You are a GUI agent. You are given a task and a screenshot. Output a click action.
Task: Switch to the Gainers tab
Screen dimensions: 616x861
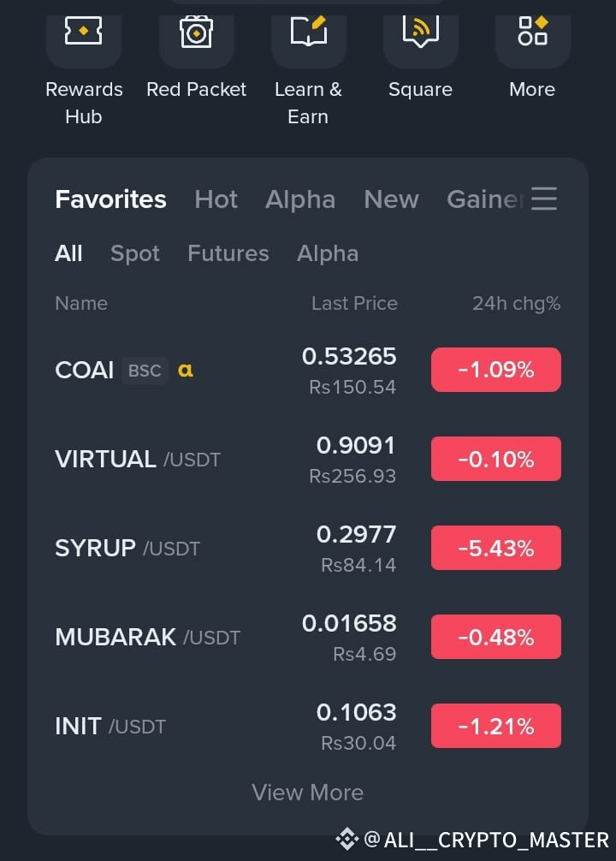[x=485, y=199]
